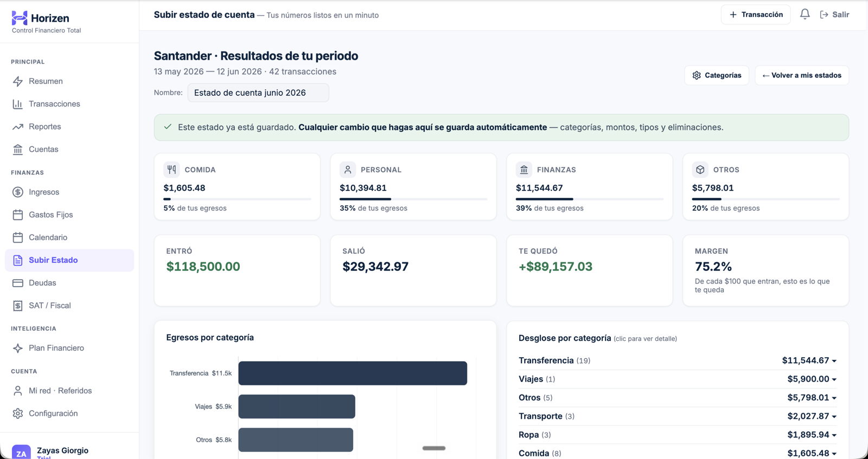
Task: Click '13 may 2026 — 12 jun 2026' period text
Action: tap(208, 72)
